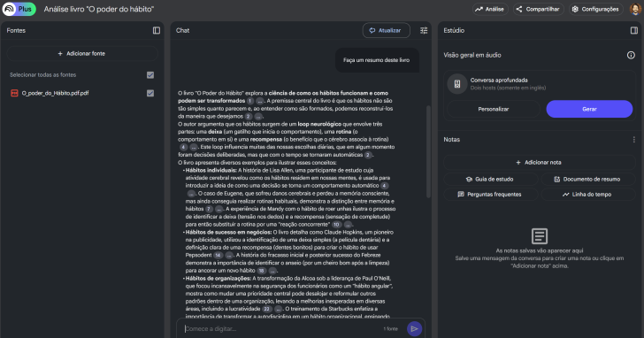This screenshot has width=644, height=338.
Task: Open the user profile avatar
Action: [635, 9]
